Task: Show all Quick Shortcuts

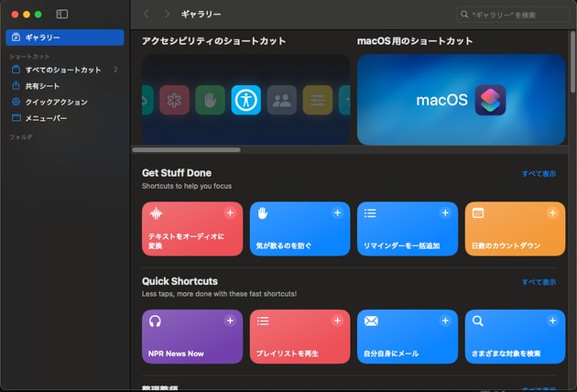Action: coord(539,282)
